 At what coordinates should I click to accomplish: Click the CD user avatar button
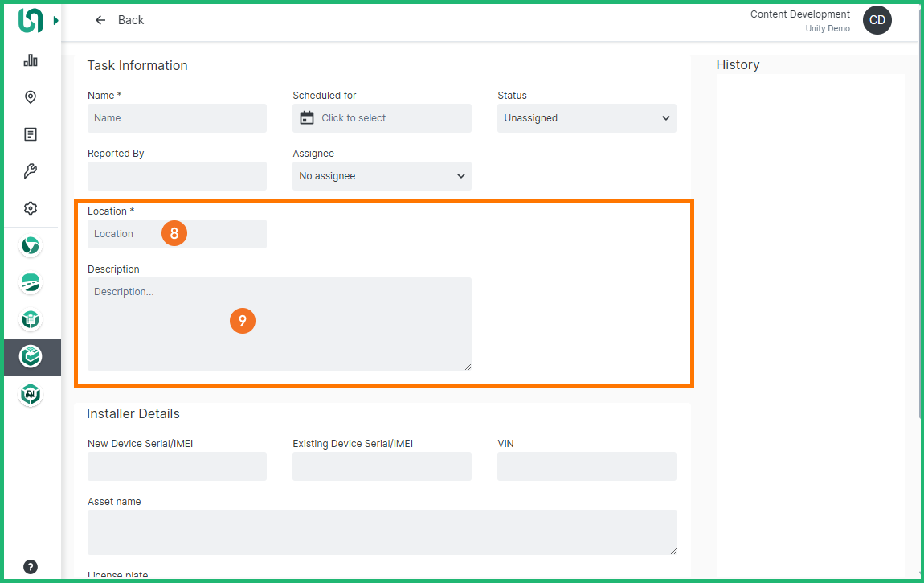(x=877, y=20)
